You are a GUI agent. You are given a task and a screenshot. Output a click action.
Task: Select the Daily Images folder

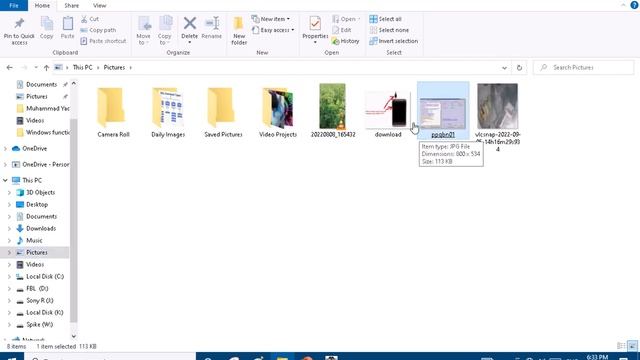pyautogui.click(x=168, y=111)
